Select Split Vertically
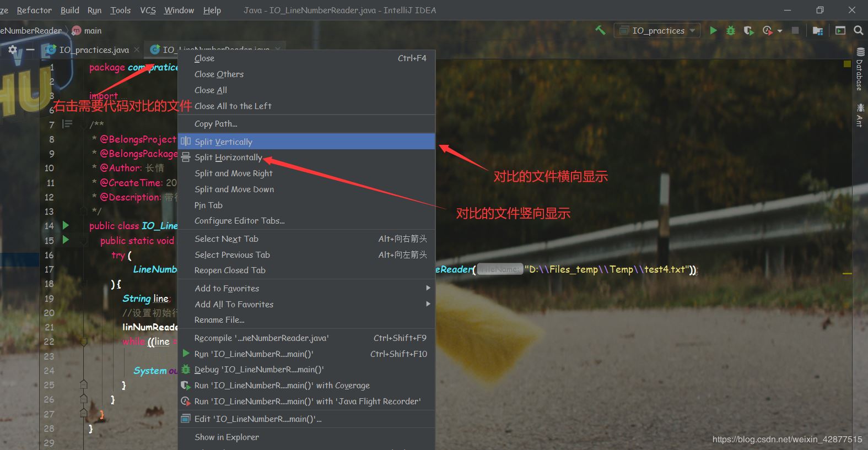 tap(306, 142)
